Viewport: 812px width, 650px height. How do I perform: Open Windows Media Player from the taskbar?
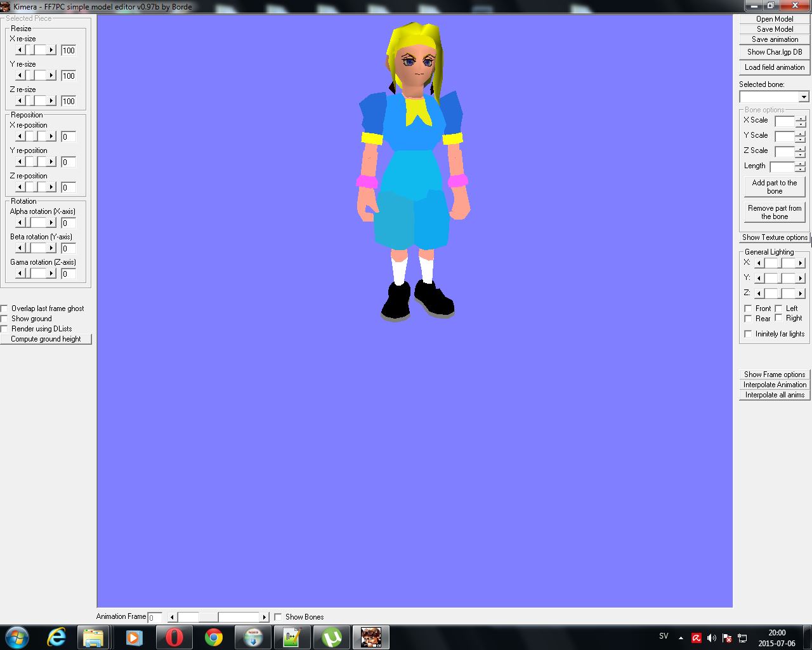click(x=133, y=637)
